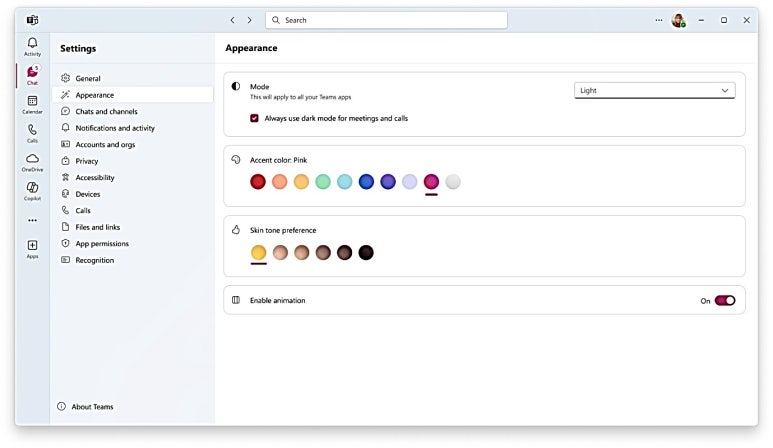The image size is (773, 448).
Task: Switch to the General settings section
Action: click(88, 78)
